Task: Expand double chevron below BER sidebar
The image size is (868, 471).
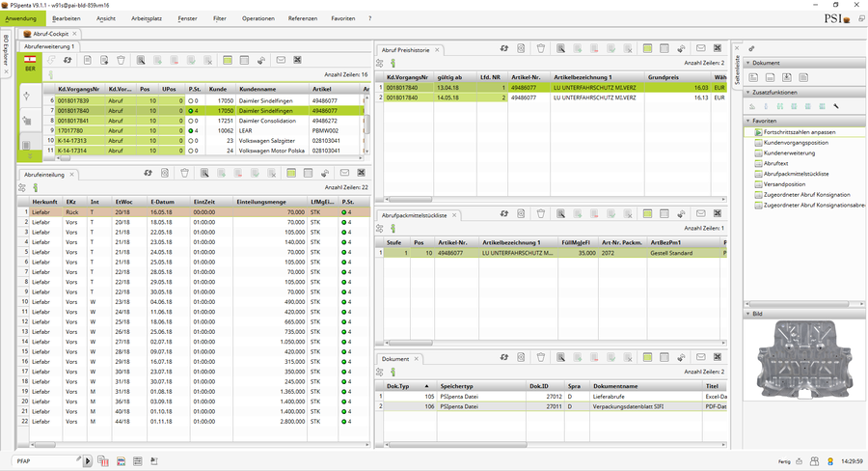Action: pos(30,156)
